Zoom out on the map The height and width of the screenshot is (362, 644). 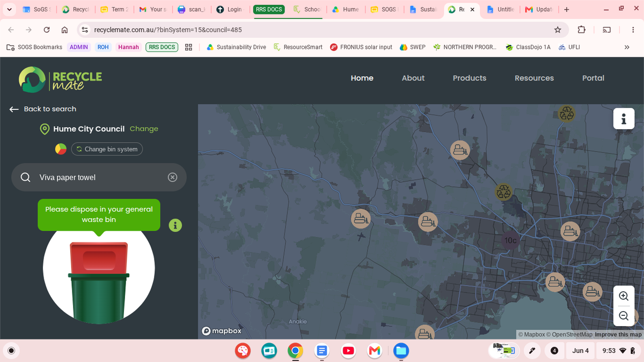[x=624, y=316]
